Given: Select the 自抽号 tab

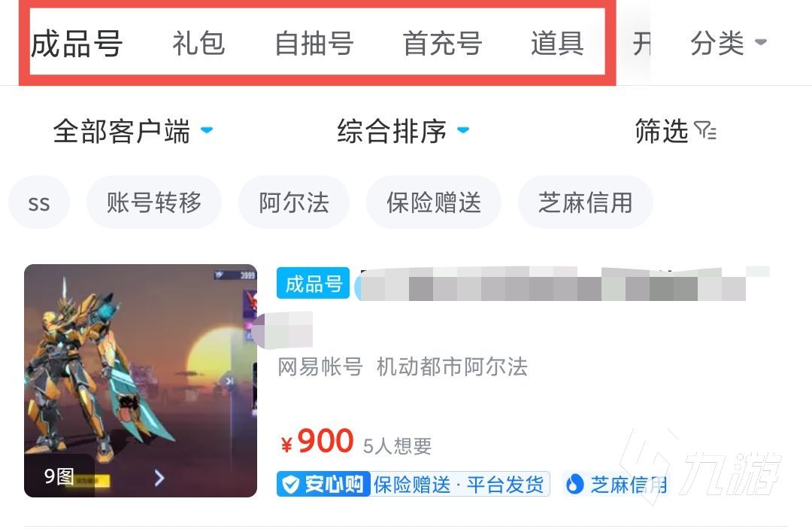Looking at the screenshot, I should pos(314,44).
